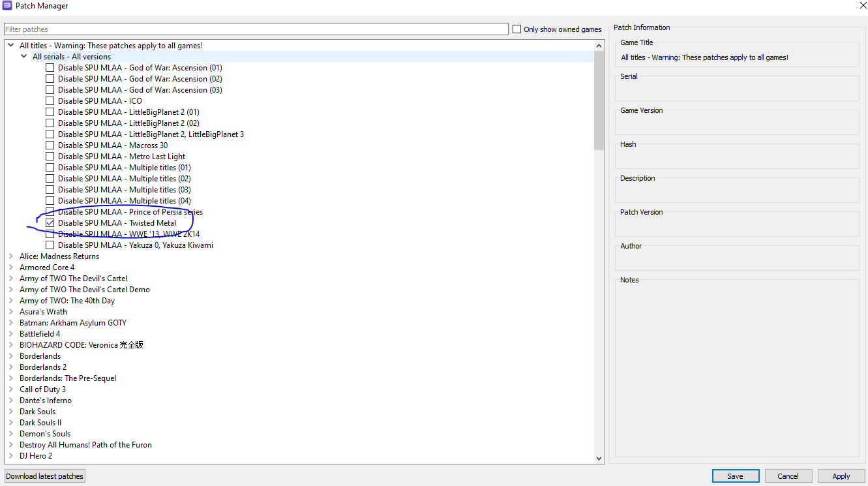Expand Demon's Souls entry

(11, 434)
